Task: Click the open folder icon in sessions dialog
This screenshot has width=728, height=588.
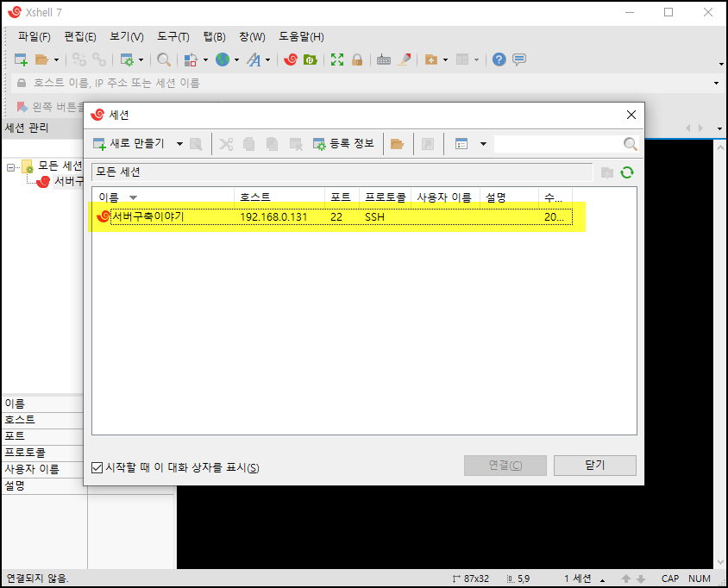Action: 397,144
